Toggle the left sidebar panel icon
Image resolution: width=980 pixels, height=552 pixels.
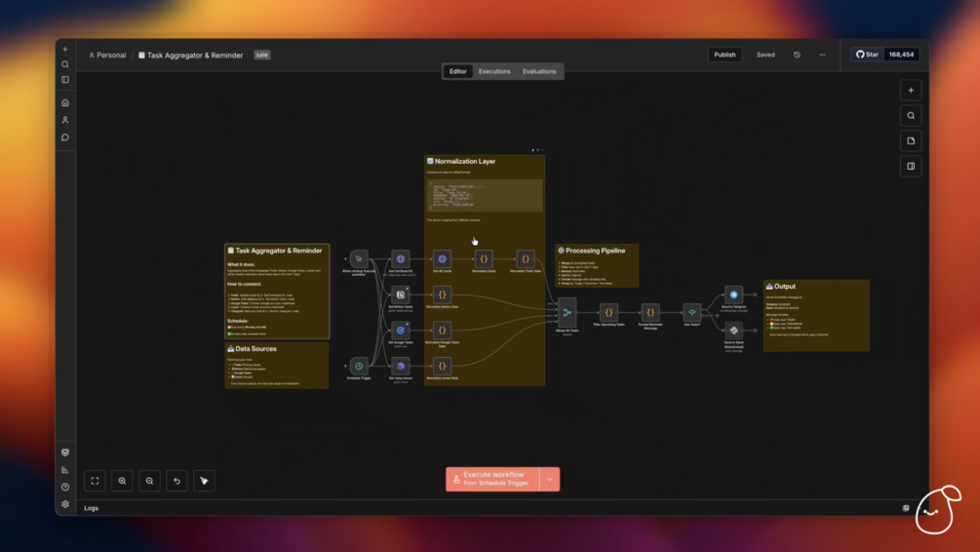65,80
